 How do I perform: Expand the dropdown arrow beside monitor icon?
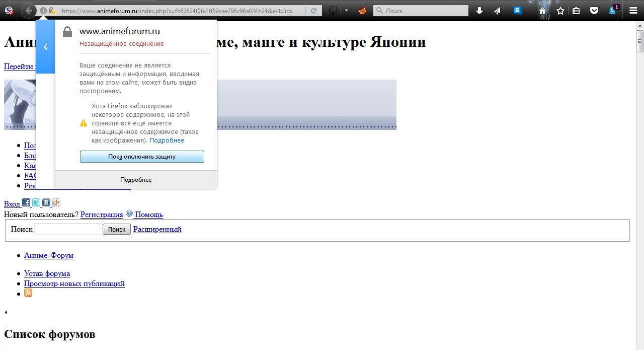click(346, 11)
